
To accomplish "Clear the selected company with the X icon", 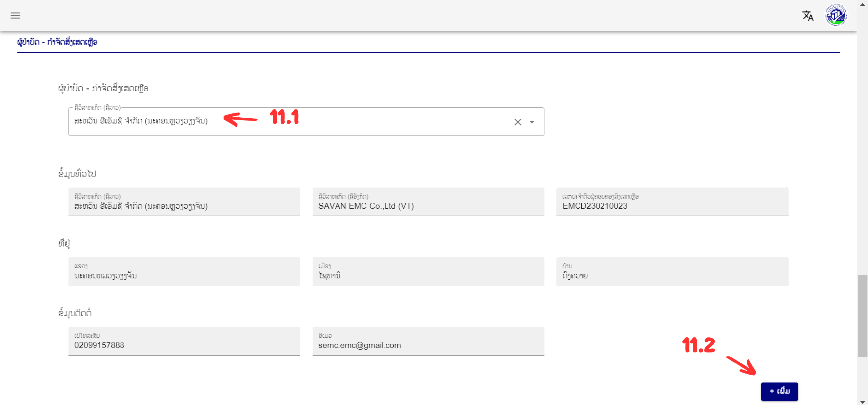I will pyautogui.click(x=517, y=122).
